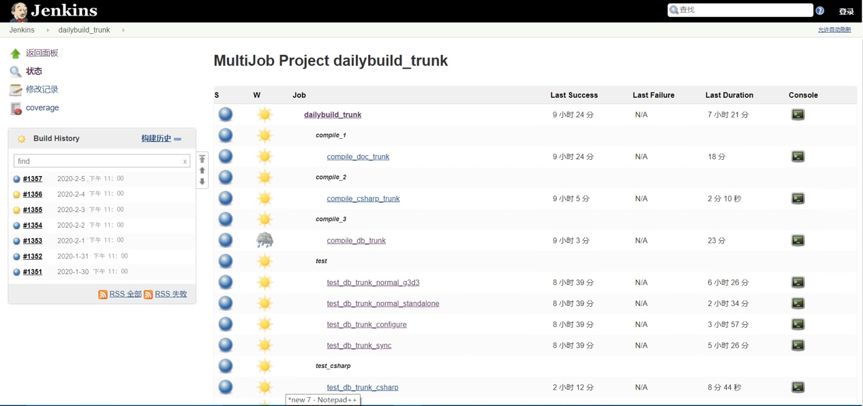Click the rainy weather icon for compile_db_trunk
The image size is (863, 406).
pos(264,240)
